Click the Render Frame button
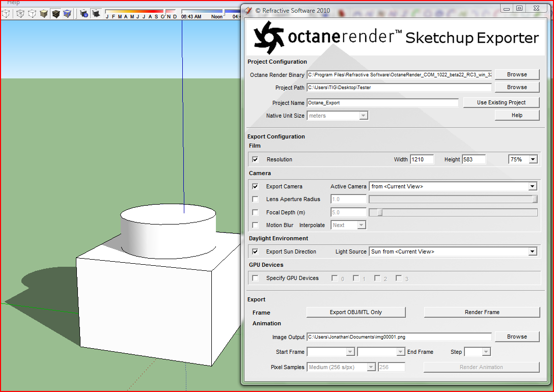Screen dimensions: 554x392 tap(482, 312)
